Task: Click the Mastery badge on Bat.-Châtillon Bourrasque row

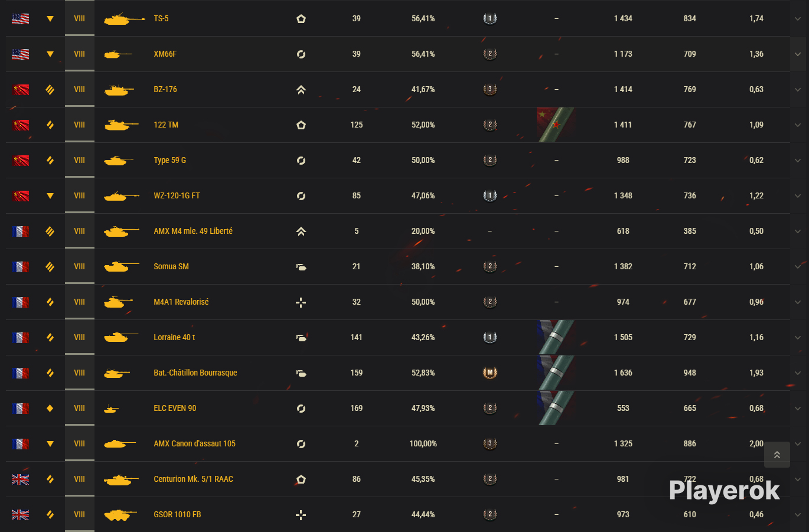Action: tap(490, 373)
